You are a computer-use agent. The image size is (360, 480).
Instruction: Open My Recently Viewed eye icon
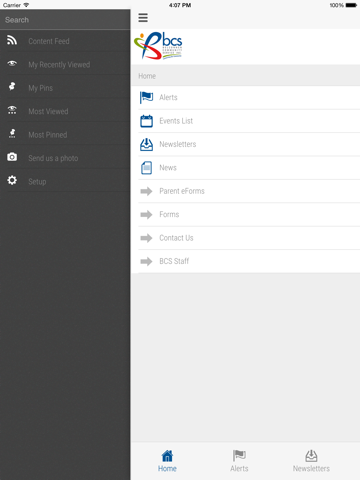tap(12, 63)
